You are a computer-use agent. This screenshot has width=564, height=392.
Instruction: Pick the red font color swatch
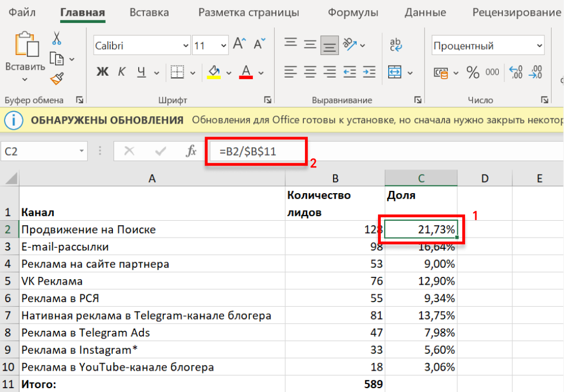click(247, 72)
